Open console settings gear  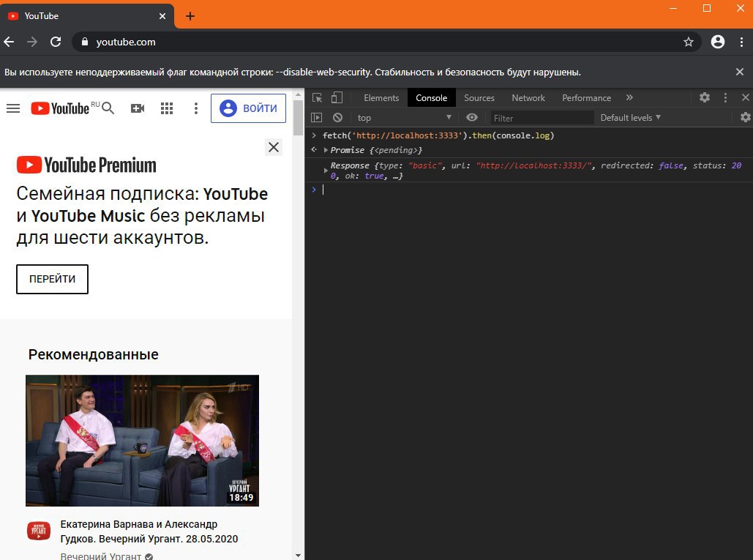pyautogui.click(x=745, y=117)
